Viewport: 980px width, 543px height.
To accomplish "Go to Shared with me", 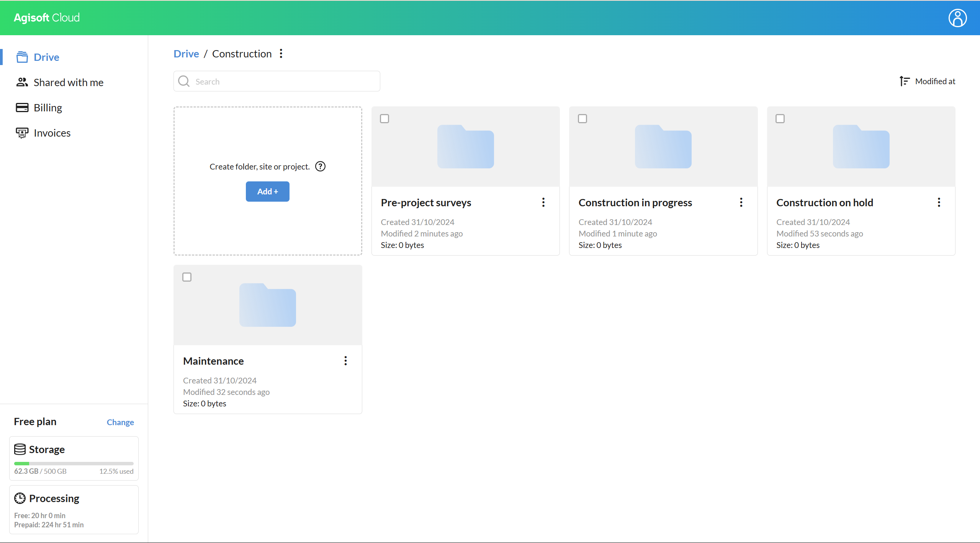I will 68,82.
